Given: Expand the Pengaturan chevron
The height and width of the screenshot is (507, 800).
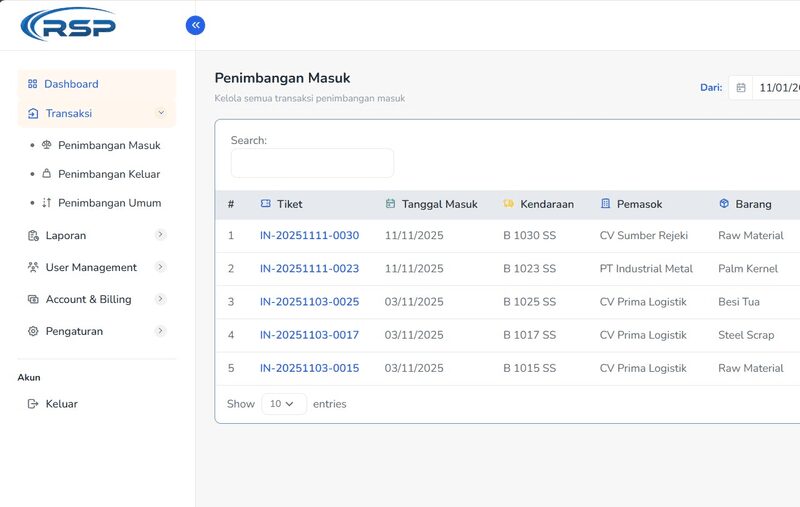Looking at the screenshot, I should point(160,331).
